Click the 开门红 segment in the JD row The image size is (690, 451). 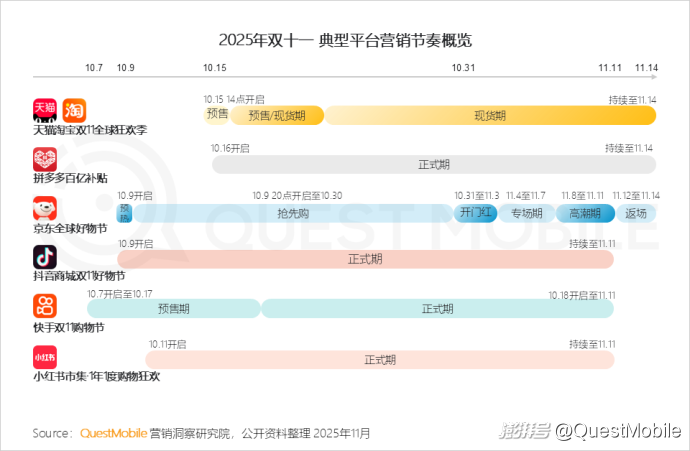click(475, 213)
